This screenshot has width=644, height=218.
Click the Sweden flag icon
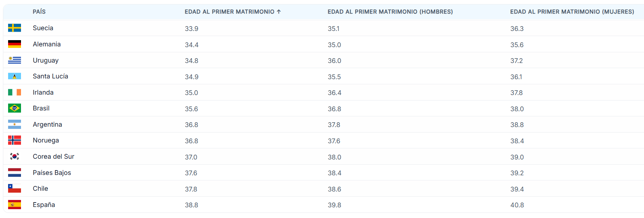14,28
